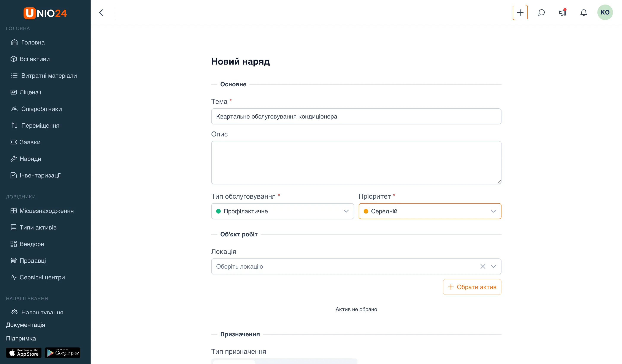Image resolution: width=622 pixels, height=364 pixels.
Task: Click into the Опис text area
Action: (x=356, y=162)
